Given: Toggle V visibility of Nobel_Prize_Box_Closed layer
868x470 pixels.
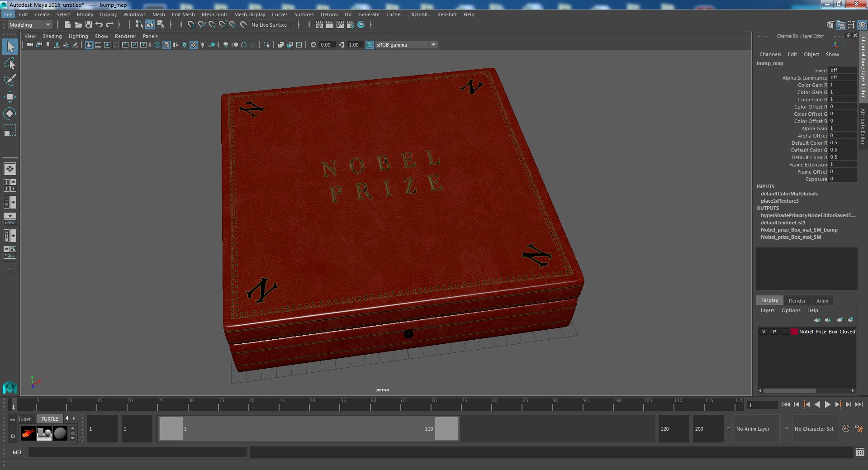Looking at the screenshot, I should tap(764, 332).
